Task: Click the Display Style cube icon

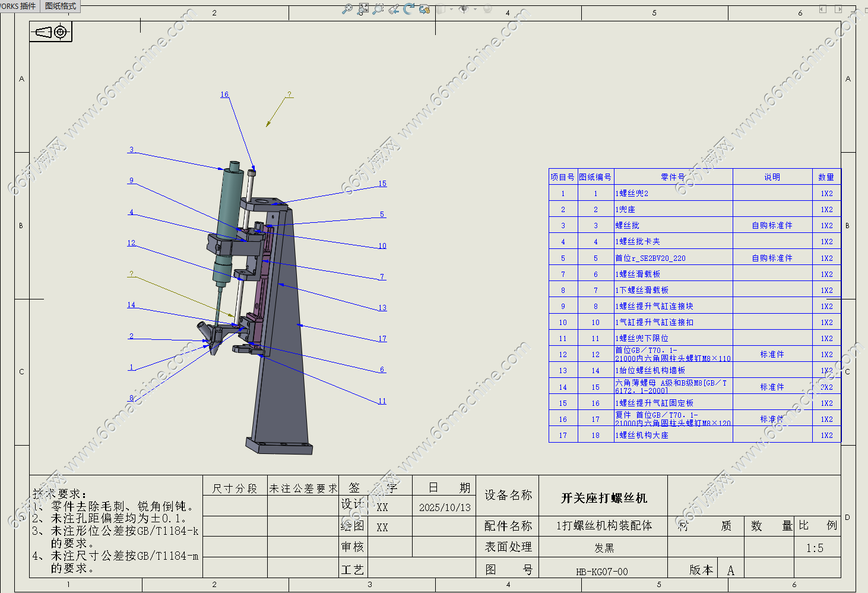Action: coord(441,9)
